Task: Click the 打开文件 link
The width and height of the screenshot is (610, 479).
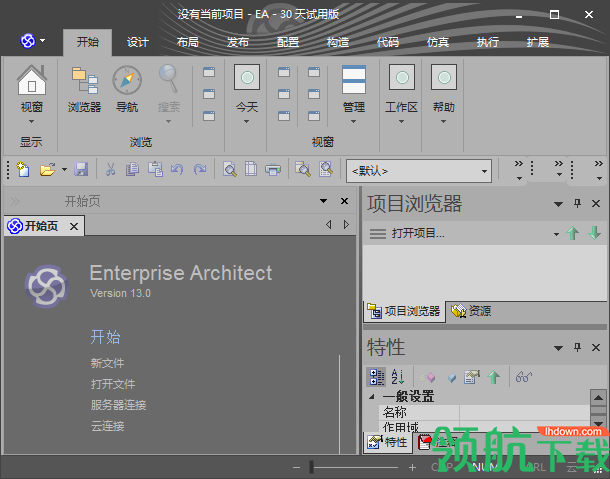Action: click(x=113, y=384)
